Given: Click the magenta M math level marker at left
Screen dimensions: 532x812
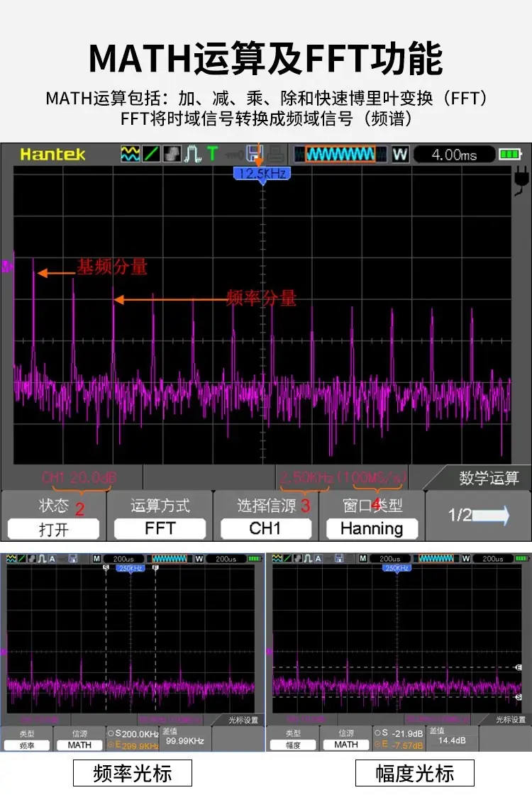Looking at the screenshot, I should 6,267.
